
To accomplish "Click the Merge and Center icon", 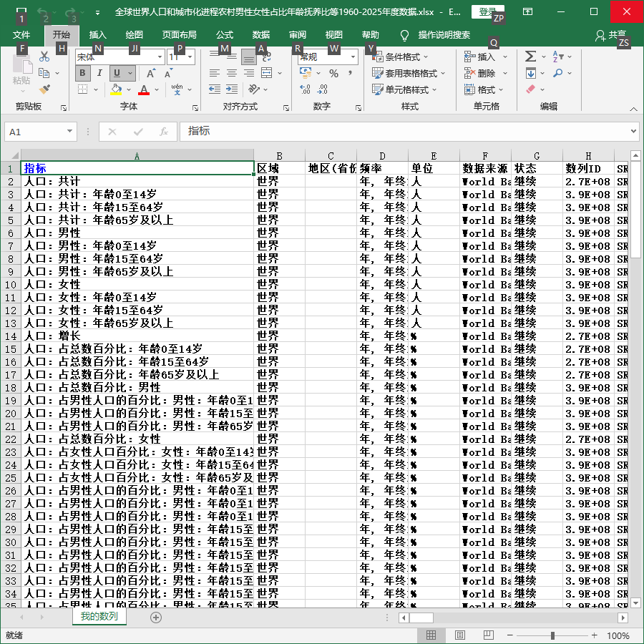I will pyautogui.click(x=267, y=73).
